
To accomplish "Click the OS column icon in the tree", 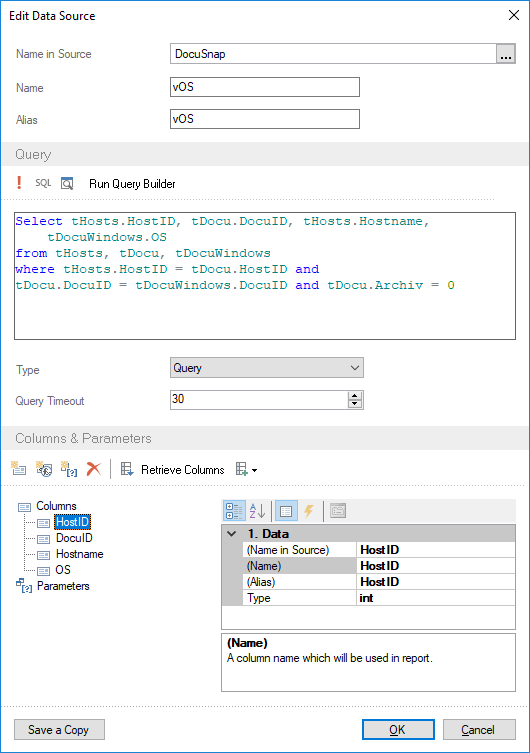I will click(x=44, y=571).
